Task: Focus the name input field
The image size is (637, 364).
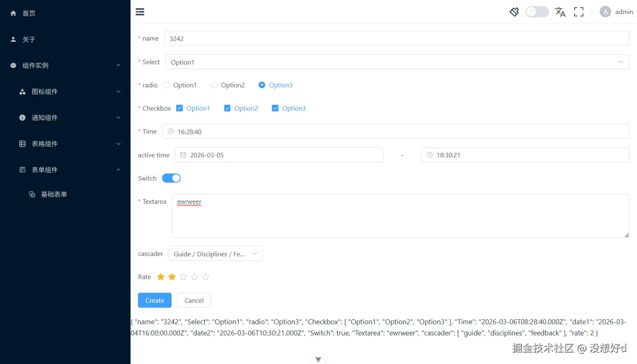Action: tap(397, 39)
